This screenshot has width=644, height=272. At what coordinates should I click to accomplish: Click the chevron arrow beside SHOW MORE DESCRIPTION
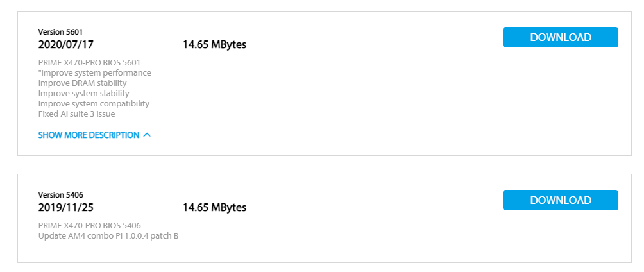coord(147,135)
